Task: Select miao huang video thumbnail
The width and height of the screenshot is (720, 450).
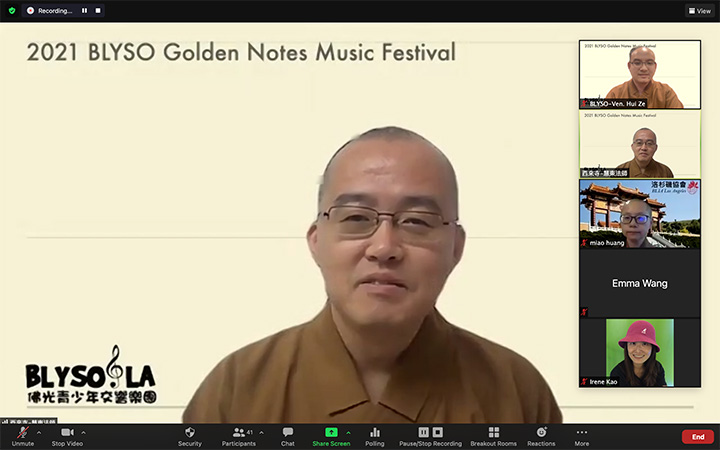Action: pos(640,214)
